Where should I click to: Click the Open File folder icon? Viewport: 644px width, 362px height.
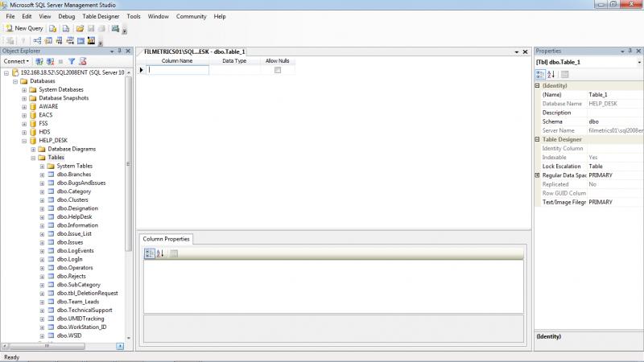80,28
